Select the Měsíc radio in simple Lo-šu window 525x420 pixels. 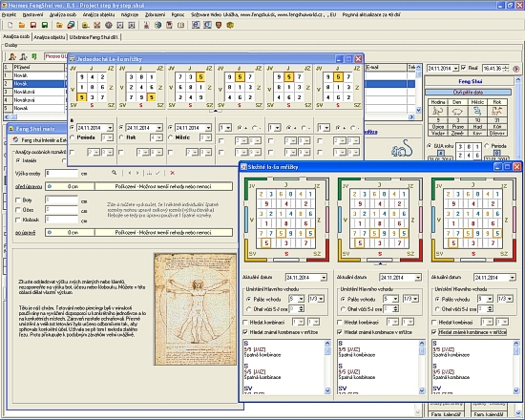pos(171,137)
